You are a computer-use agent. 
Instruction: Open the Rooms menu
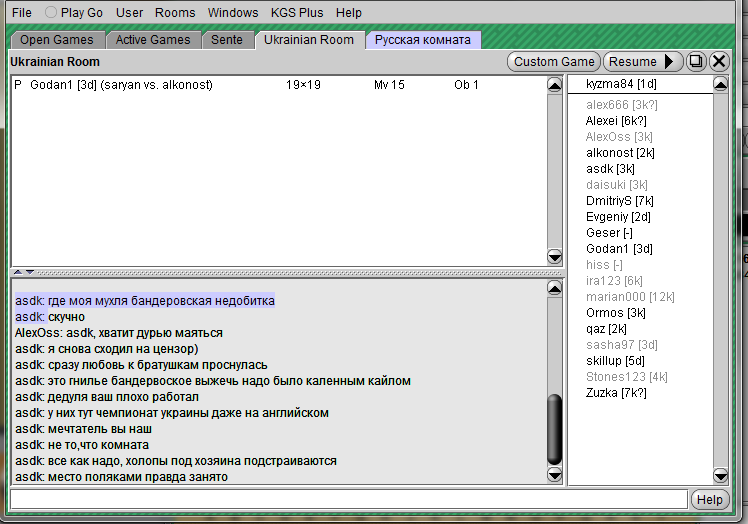tap(175, 13)
